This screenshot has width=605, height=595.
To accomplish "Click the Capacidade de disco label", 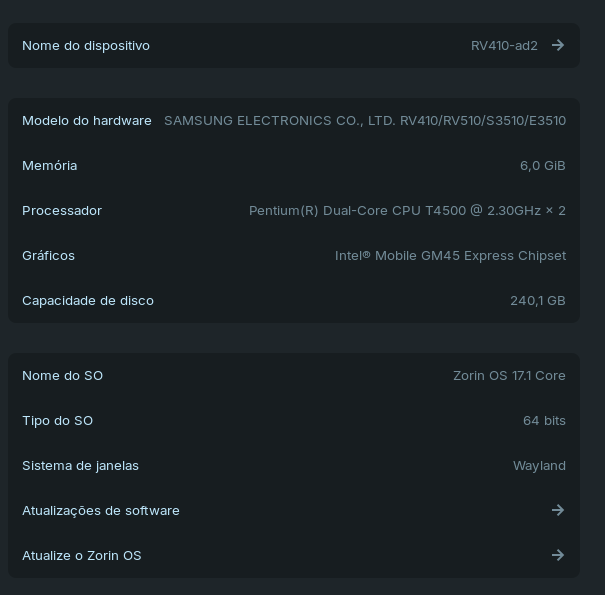I will [x=88, y=300].
